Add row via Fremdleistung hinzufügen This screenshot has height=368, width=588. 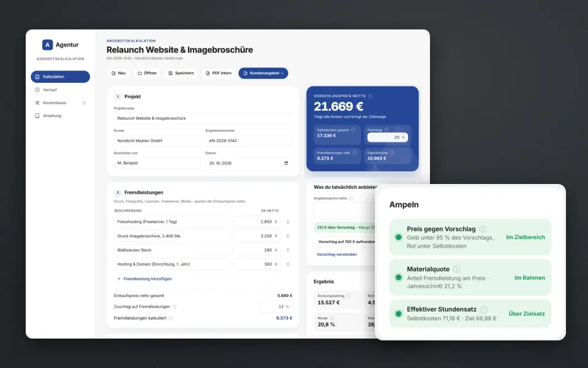(x=145, y=278)
